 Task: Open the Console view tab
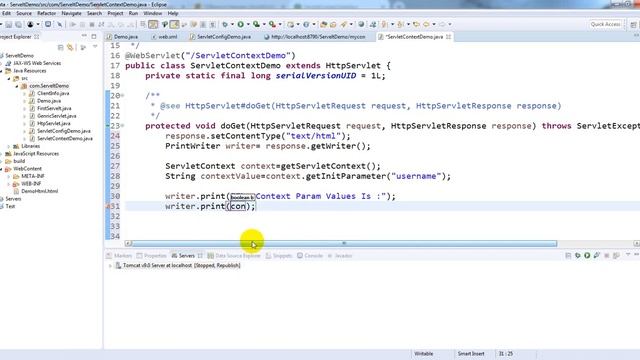(x=310, y=256)
